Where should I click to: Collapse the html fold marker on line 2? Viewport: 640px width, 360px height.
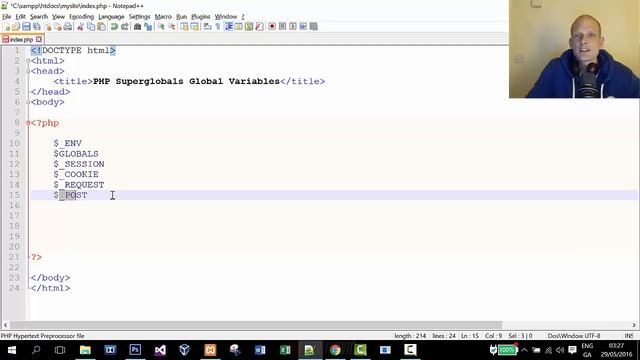(28, 61)
